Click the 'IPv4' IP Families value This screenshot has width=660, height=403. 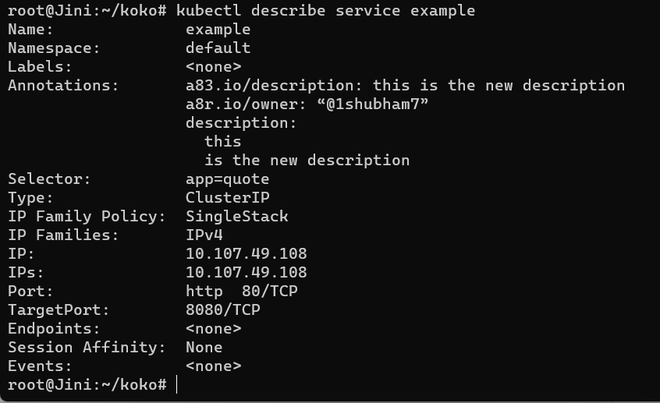204,235
